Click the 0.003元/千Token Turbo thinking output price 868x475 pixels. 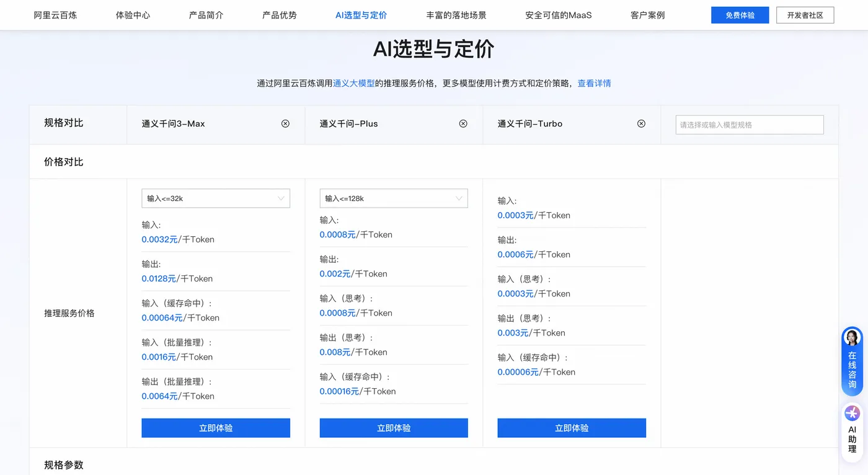coord(531,332)
